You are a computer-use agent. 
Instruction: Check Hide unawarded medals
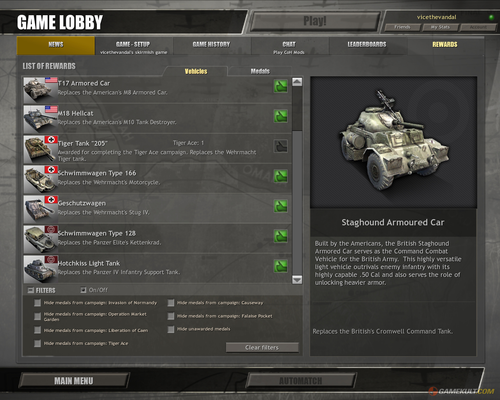[x=171, y=329]
